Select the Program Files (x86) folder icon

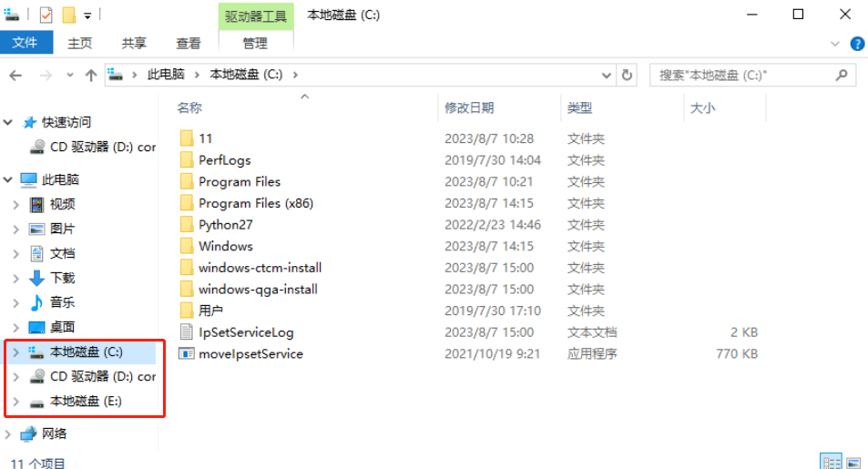pos(187,203)
